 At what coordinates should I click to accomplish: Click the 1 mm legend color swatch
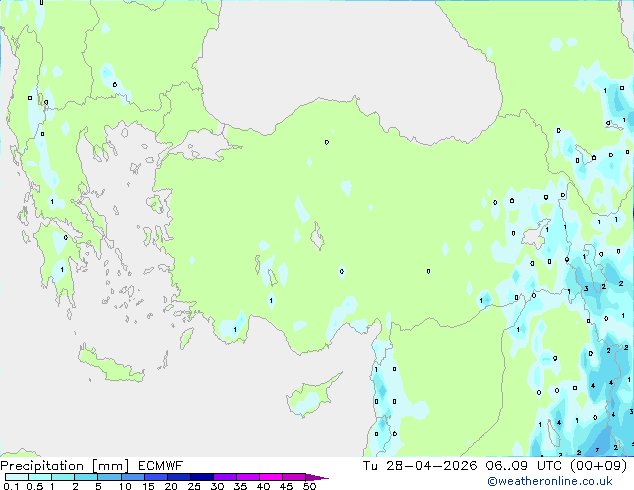63,477
